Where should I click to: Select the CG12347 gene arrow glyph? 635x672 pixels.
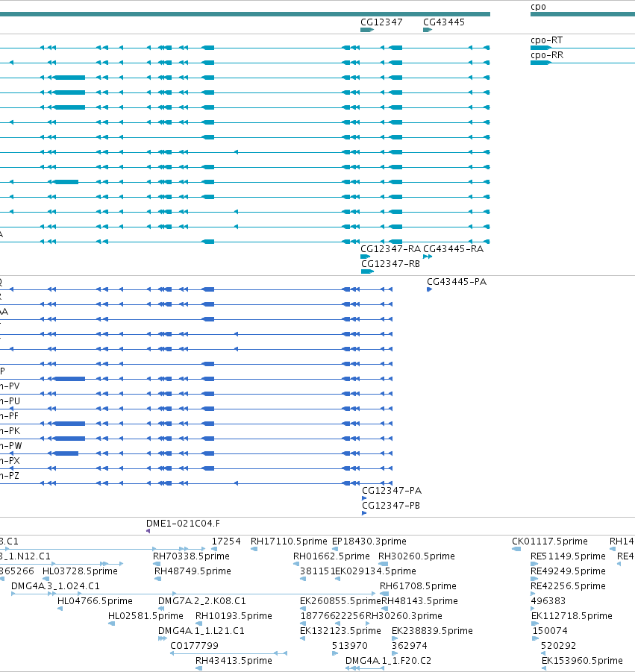(367, 30)
